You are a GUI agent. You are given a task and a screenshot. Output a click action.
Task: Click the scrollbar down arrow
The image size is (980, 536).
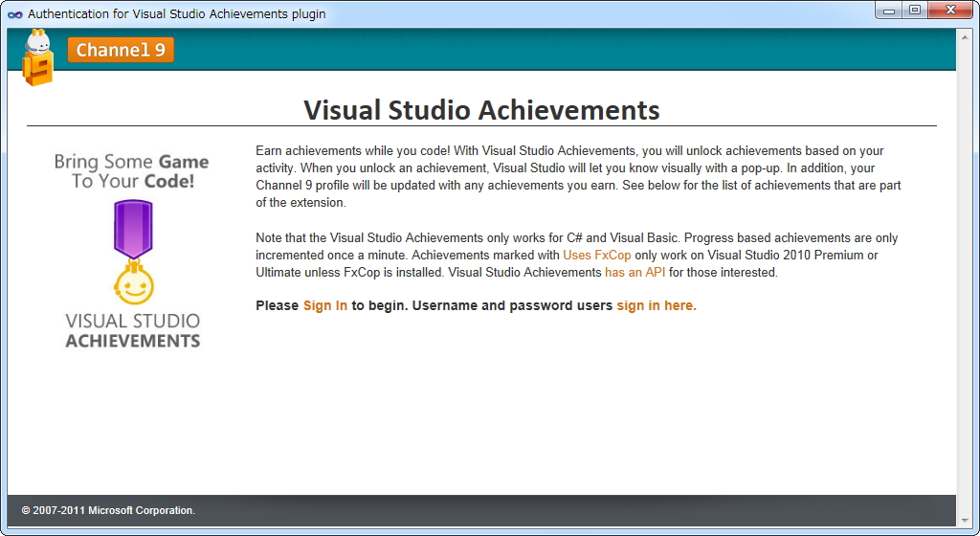(x=967, y=520)
